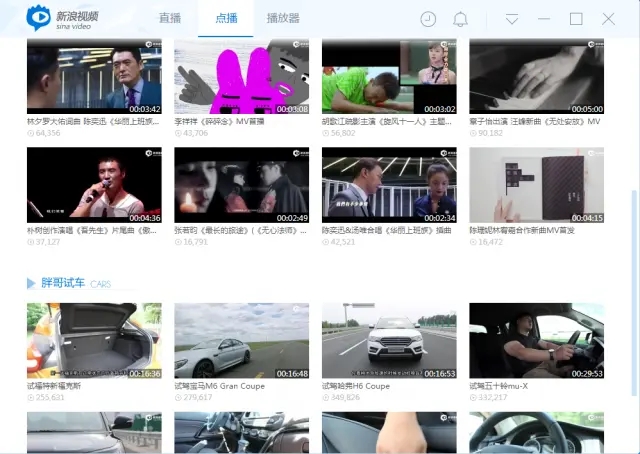Open the 胖哥试车 section heading
640x454 pixels.
pyautogui.click(x=63, y=283)
